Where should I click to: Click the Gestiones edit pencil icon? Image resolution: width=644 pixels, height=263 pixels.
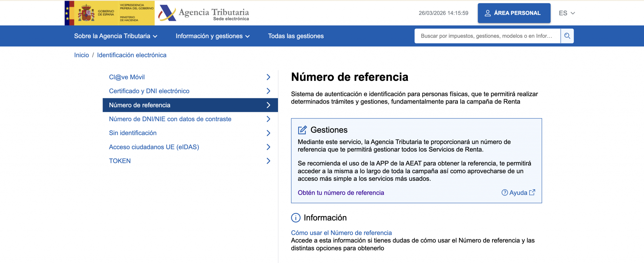pos(302,130)
